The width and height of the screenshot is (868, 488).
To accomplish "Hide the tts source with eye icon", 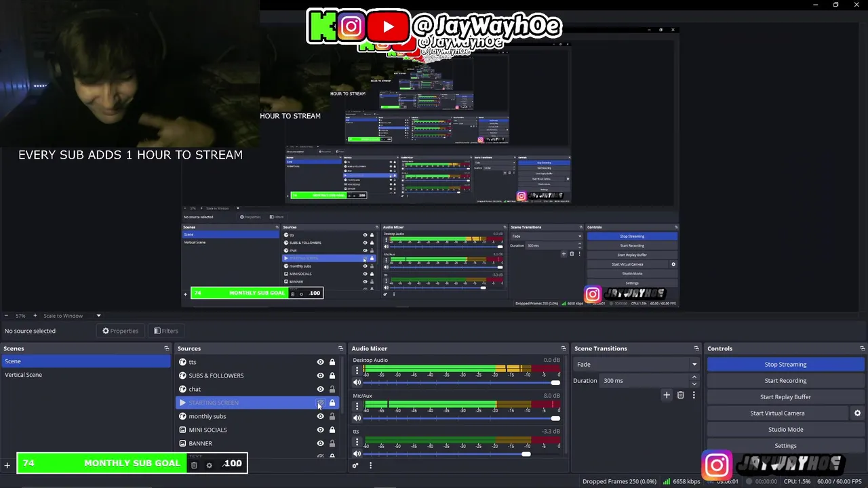I will [x=321, y=362].
